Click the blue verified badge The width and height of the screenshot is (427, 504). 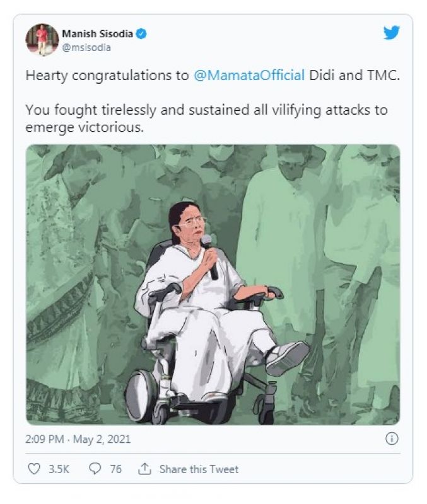pyautogui.click(x=142, y=33)
